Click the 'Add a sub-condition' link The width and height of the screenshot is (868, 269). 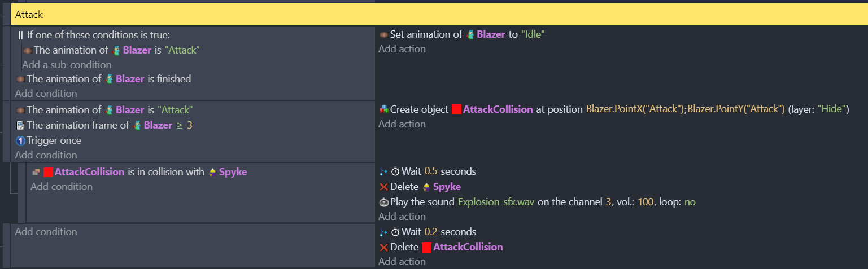[x=67, y=65]
